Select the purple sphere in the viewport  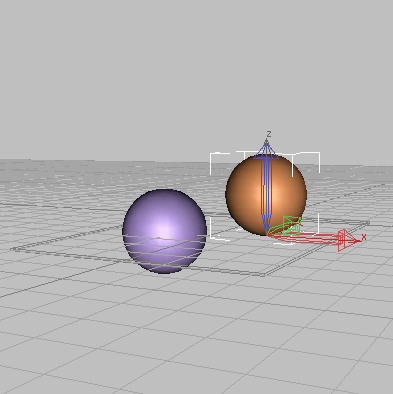tap(164, 231)
